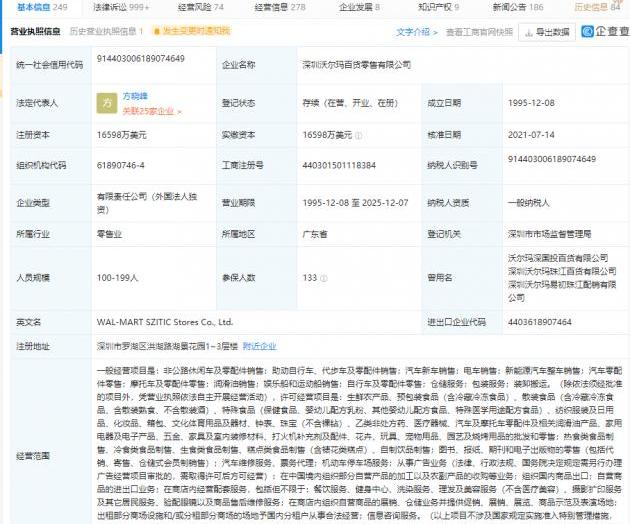The image size is (630, 524).
Task: Click the 营业执照信息 section heading
Action: pyautogui.click(x=35, y=32)
